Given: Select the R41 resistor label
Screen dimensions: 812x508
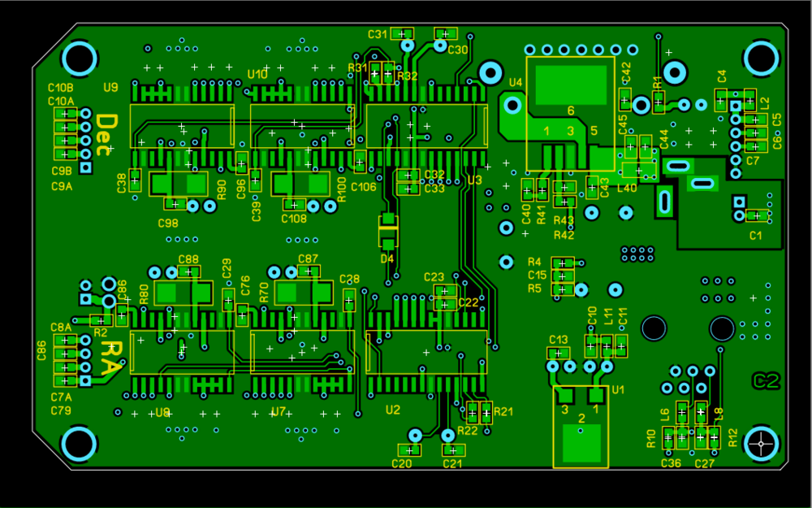Looking at the screenshot, I should 542,214.
